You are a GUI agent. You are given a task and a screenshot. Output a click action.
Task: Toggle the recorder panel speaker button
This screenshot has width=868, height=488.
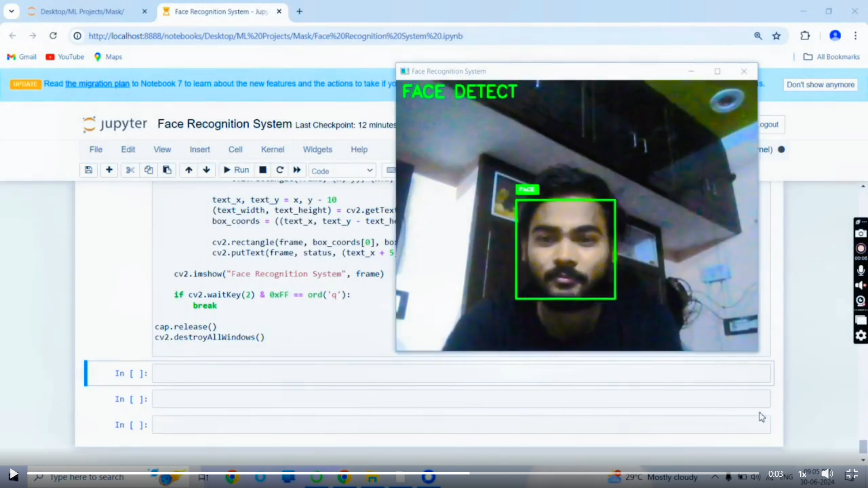[861, 285]
